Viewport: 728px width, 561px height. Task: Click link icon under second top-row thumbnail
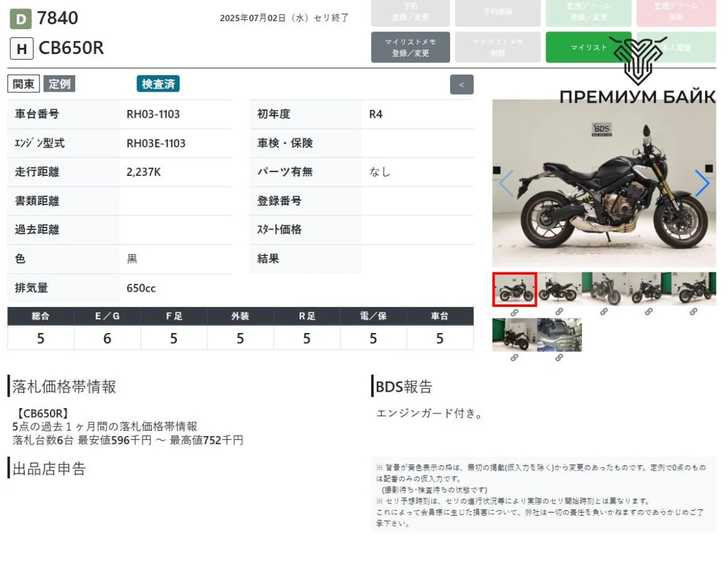[x=559, y=312]
